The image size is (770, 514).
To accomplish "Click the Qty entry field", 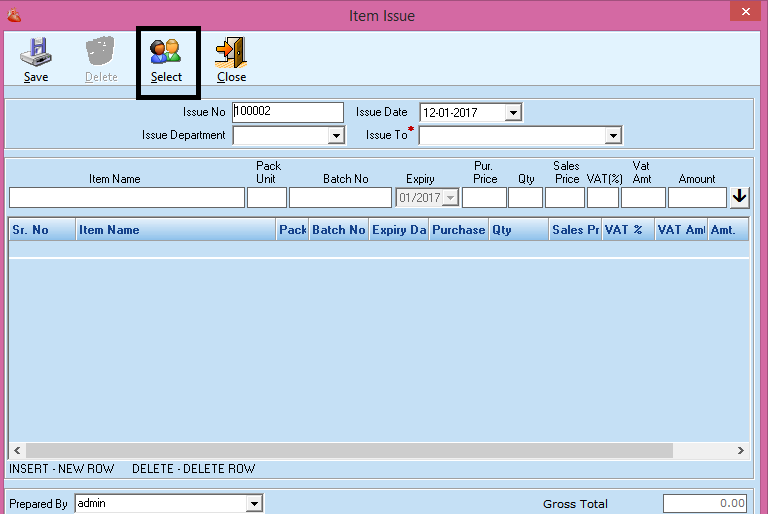I will click(x=525, y=198).
